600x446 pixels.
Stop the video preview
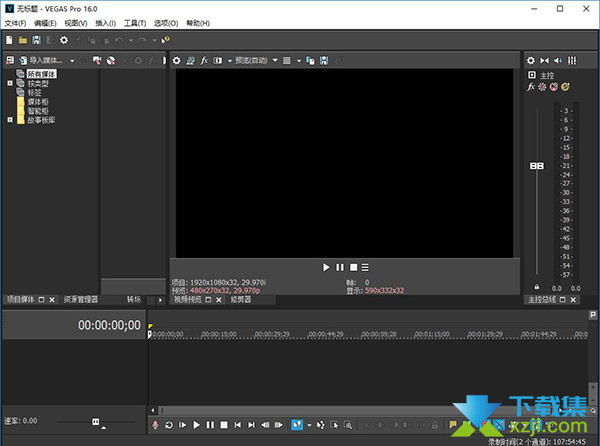click(x=354, y=267)
